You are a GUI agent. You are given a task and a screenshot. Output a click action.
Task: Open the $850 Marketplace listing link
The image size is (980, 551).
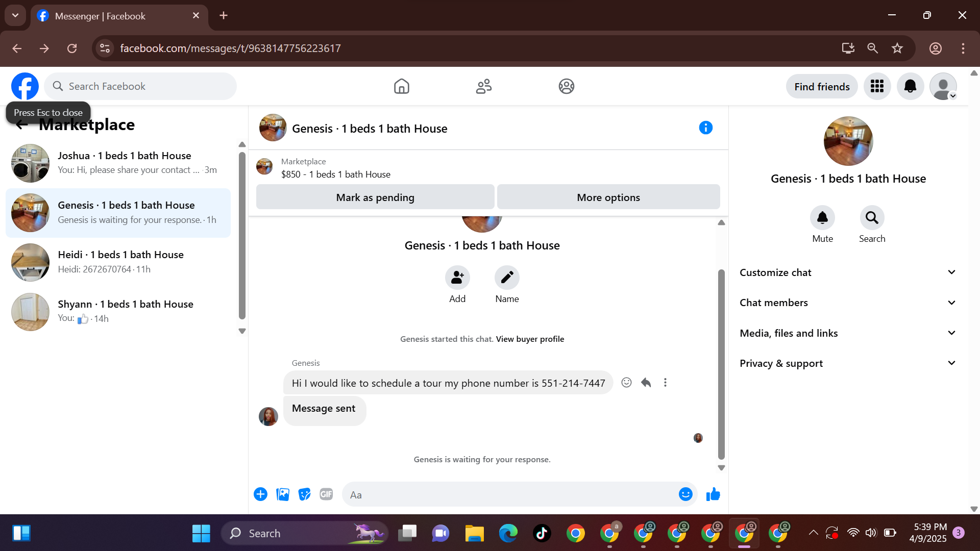coord(335,174)
